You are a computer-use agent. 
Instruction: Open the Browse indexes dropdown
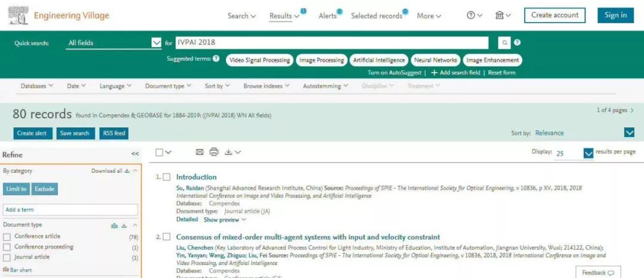click(x=266, y=86)
